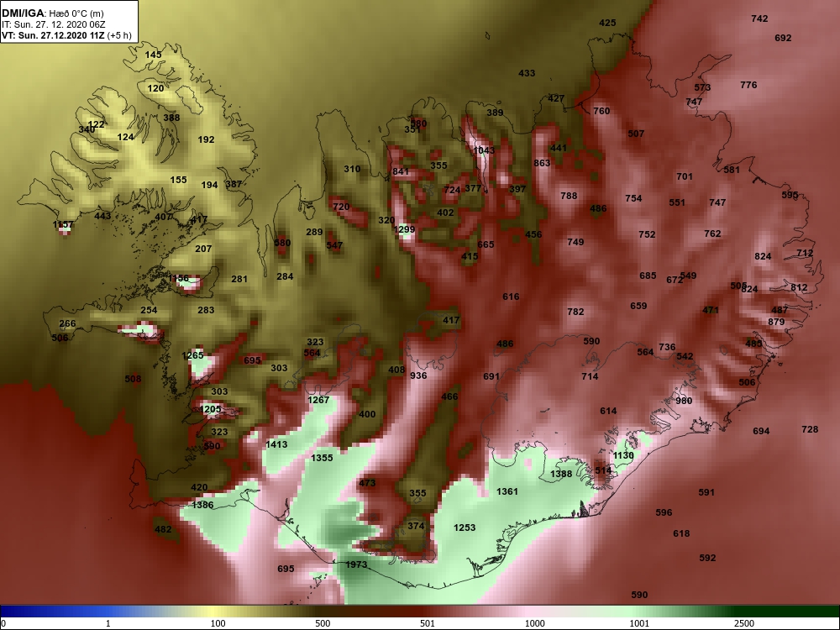Click the 1386 value label
The width and height of the screenshot is (840, 630).
(202, 505)
